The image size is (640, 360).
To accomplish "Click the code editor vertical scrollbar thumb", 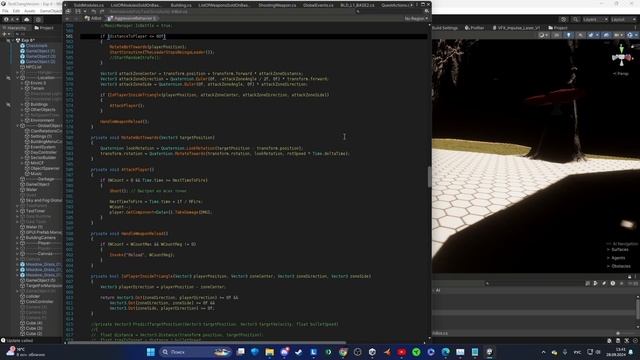I will (x=429, y=177).
